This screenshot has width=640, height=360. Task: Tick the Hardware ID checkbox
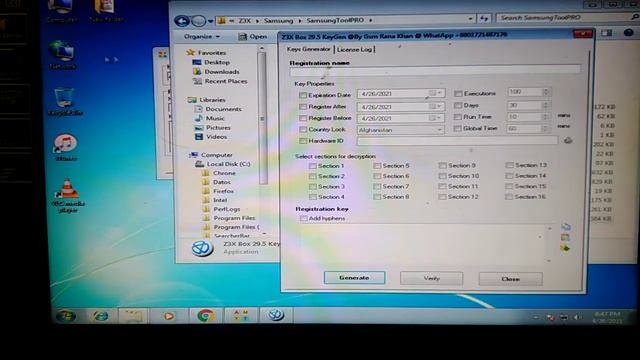coord(302,141)
